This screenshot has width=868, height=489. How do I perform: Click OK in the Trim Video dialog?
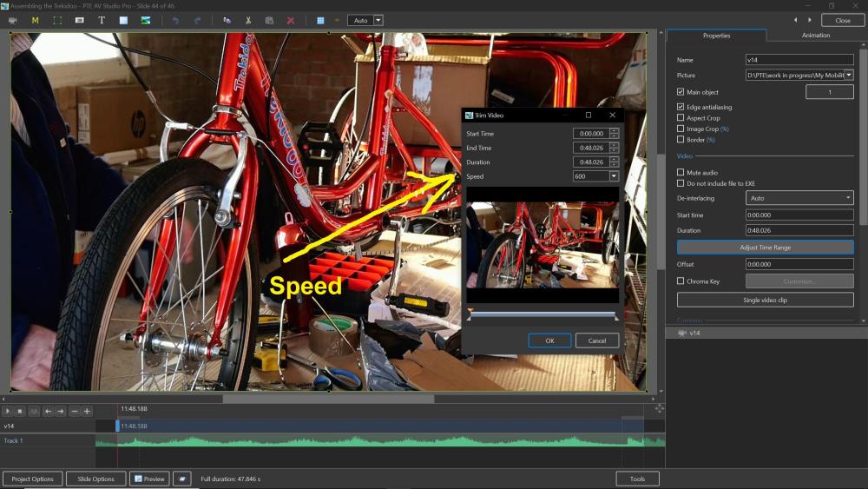pyautogui.click(x=549, y=340)
